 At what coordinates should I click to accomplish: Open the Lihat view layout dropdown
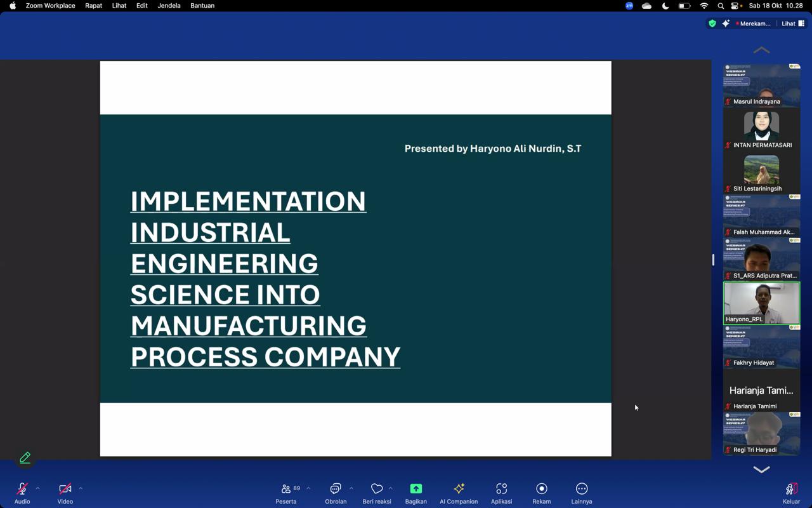[792, 23]
